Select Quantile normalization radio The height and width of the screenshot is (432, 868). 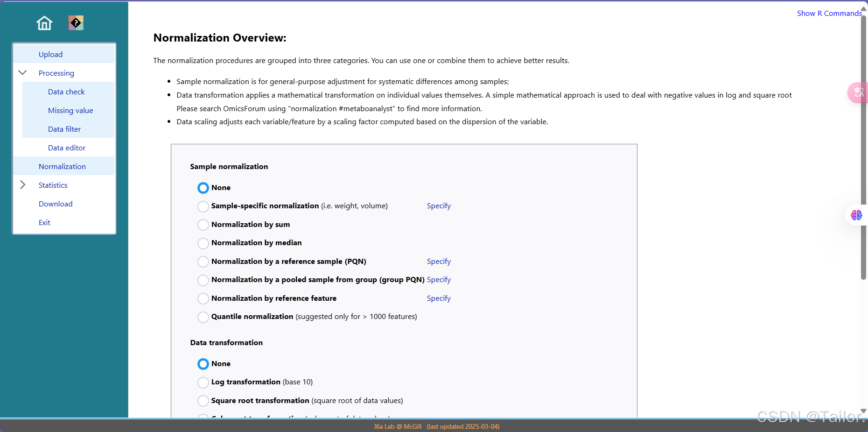click(203, 317)
